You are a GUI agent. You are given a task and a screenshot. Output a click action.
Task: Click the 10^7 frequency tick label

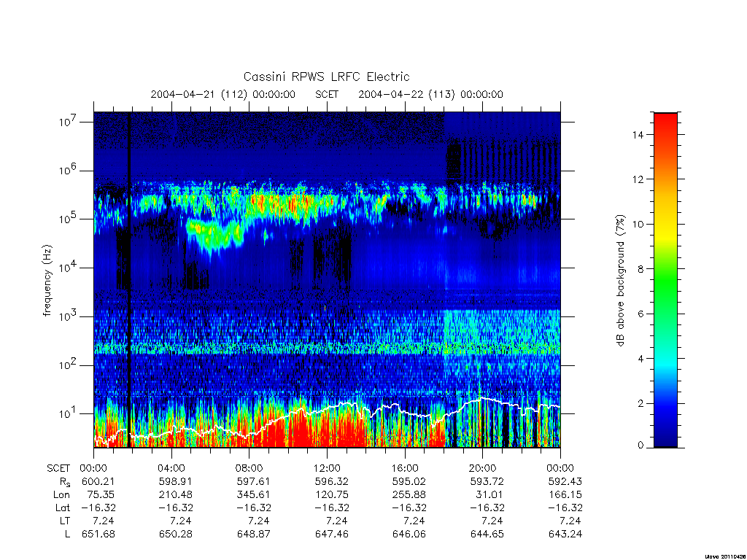coord(69,122)
